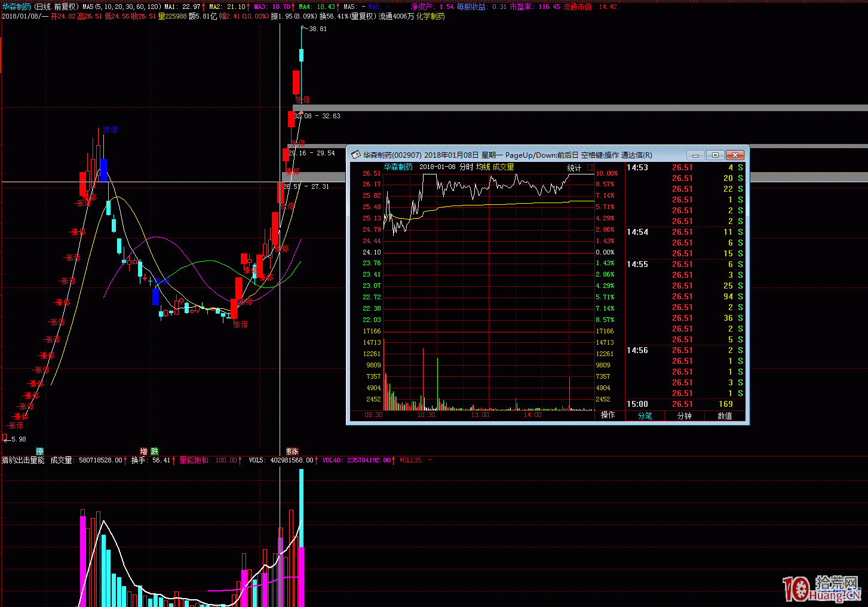868x607 pixels.
Task: Click VOL40: 235784192.00 value
Action: [357, 460]
